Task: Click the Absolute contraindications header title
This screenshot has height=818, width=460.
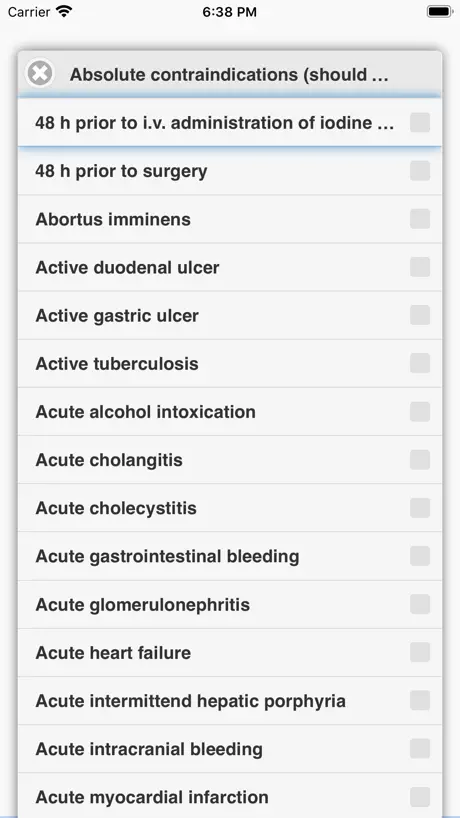Action: (229, 75)
